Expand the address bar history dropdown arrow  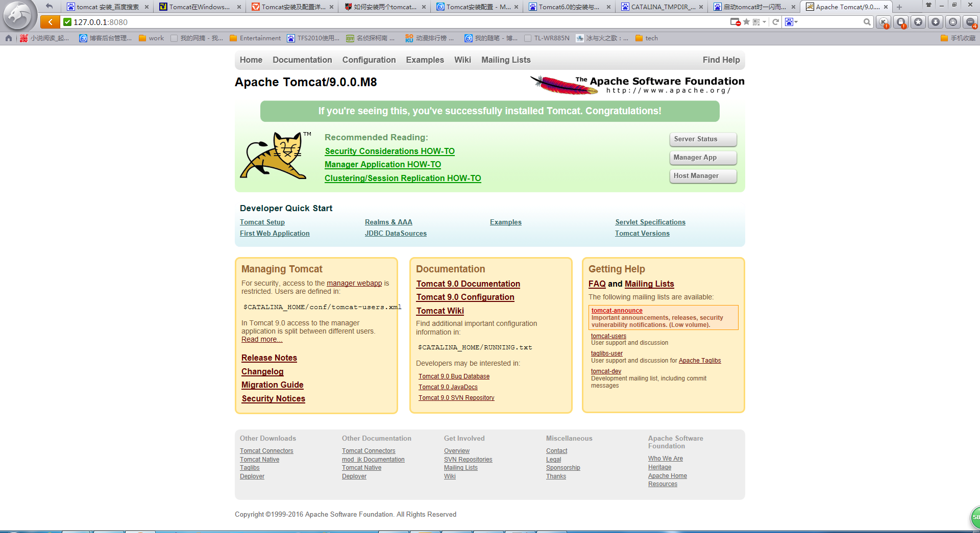(764, 22)
